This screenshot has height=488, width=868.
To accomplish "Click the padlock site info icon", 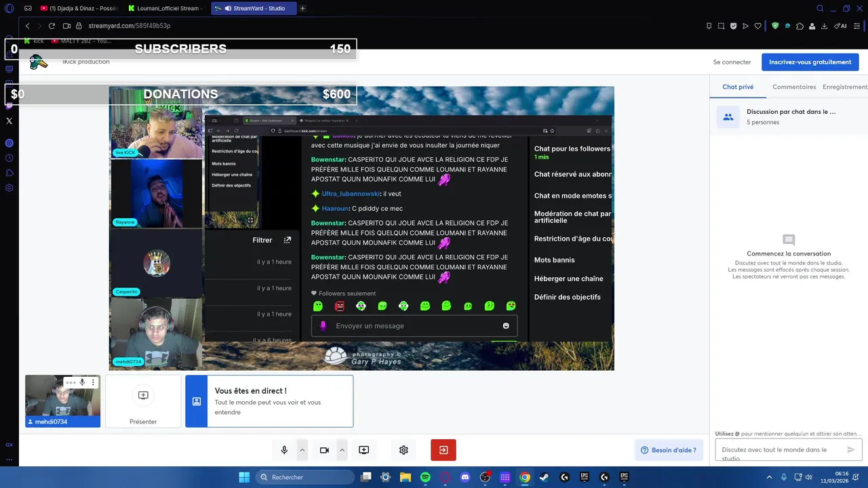I will coord(79,26).
